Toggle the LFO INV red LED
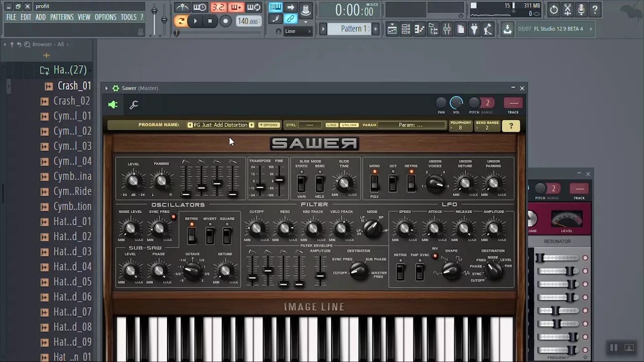644x362 pixels. click(x=435, y=256)
